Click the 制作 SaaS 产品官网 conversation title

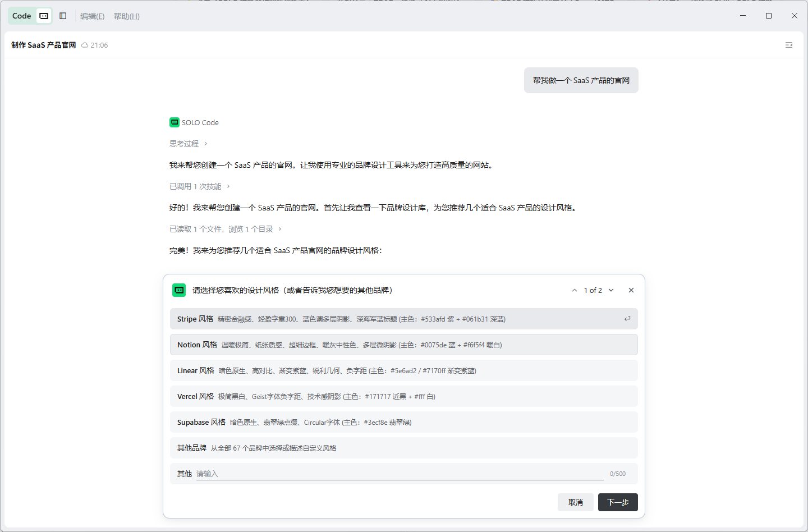[44, 45]
